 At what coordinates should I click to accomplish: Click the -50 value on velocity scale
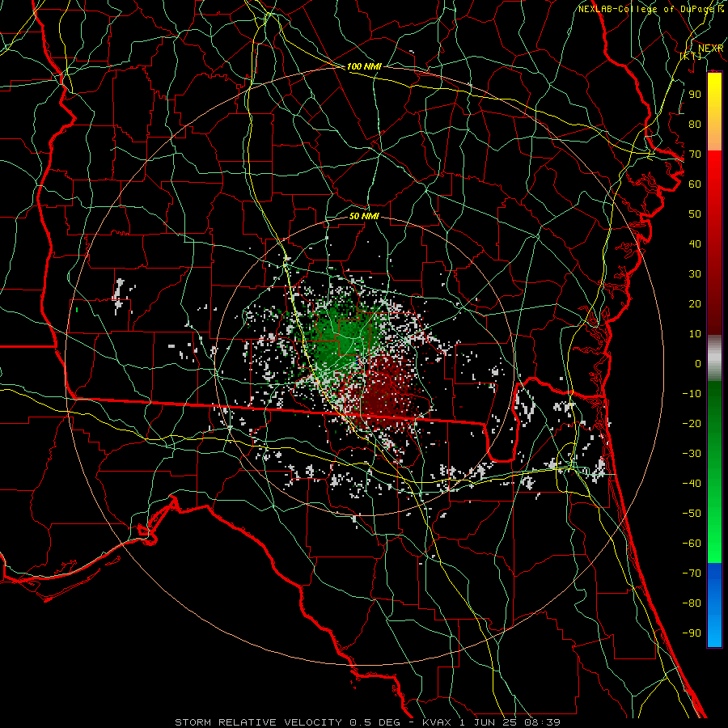[692, 514]
